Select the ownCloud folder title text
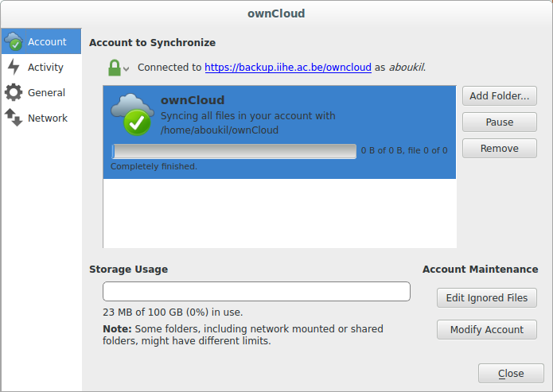The width and height of the screenshot is (553, 392). [193, 100]
